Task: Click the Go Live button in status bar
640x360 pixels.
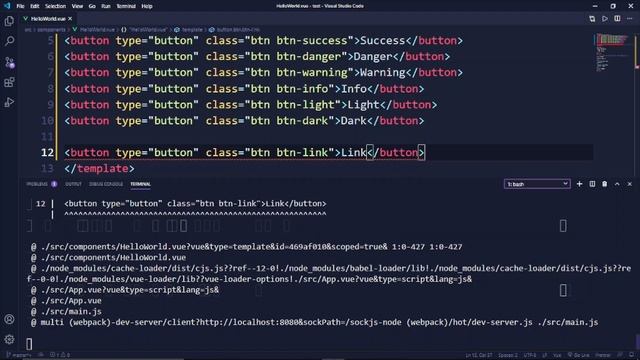Action: click(578, 355)
